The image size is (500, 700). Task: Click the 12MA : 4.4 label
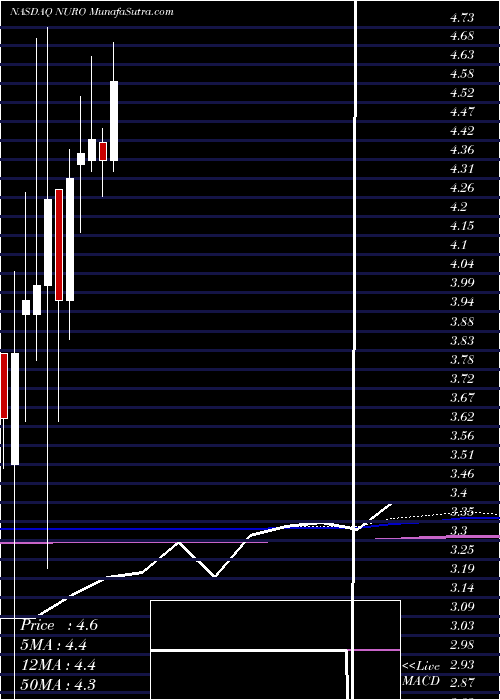(x=58, y=664)
